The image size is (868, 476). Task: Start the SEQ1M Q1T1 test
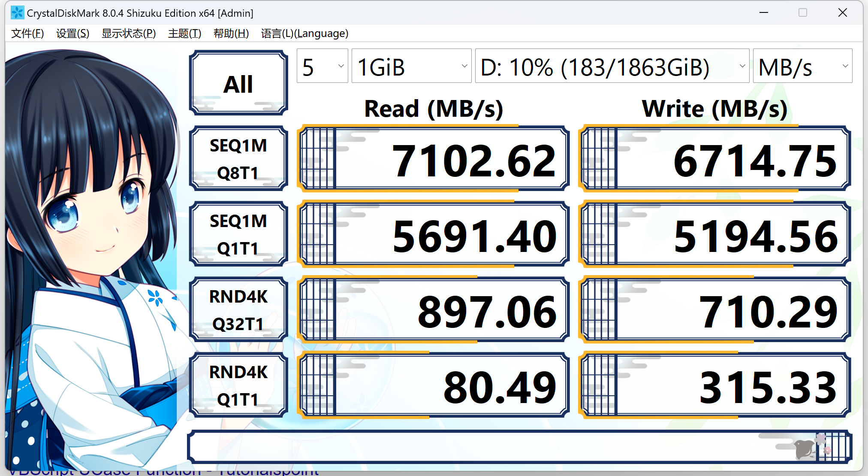pos(238,234)
